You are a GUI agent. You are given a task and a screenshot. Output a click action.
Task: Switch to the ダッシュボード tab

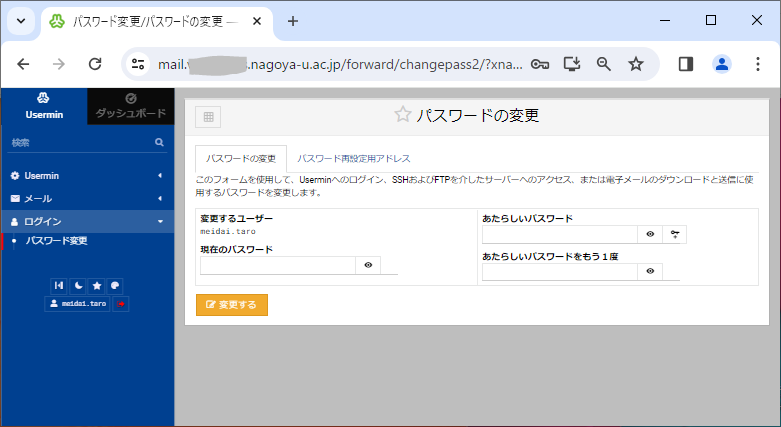click(130, 106)
